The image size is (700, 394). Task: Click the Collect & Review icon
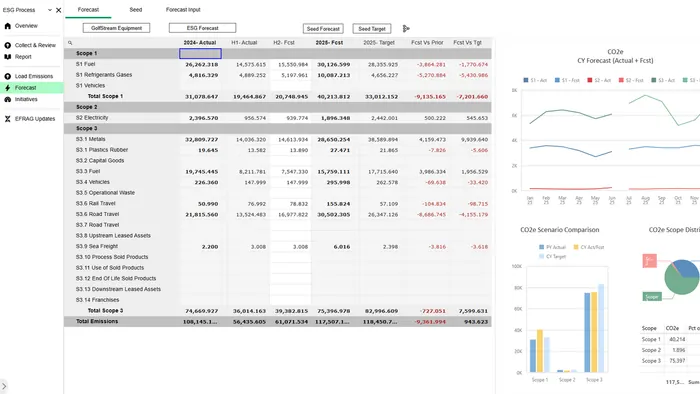pos(8,45)
